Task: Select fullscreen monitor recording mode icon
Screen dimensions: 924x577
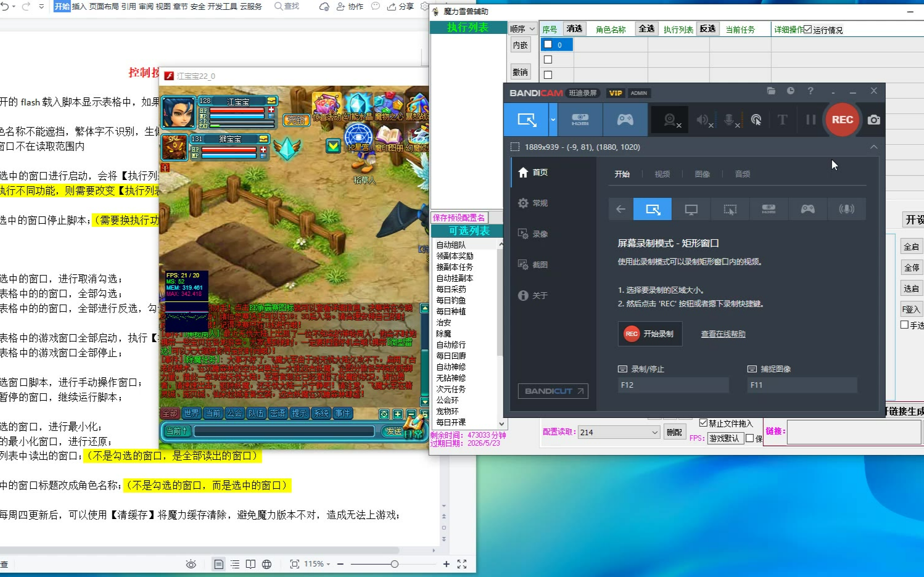Action: pyautogui.click(x=691, y=210)
